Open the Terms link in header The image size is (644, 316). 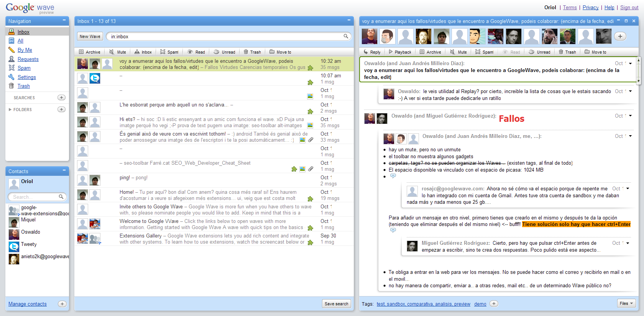point(570,7)
